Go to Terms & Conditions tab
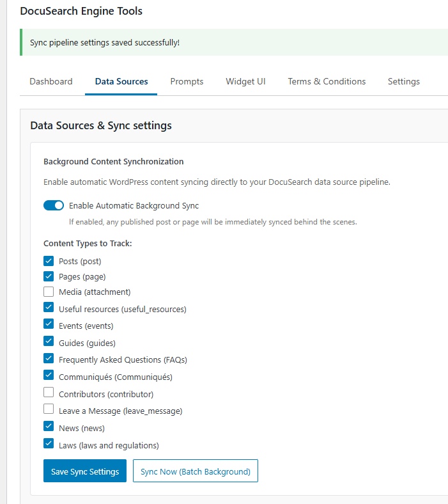The width and height of the screenshot is (448, 504). coord(327,82)
